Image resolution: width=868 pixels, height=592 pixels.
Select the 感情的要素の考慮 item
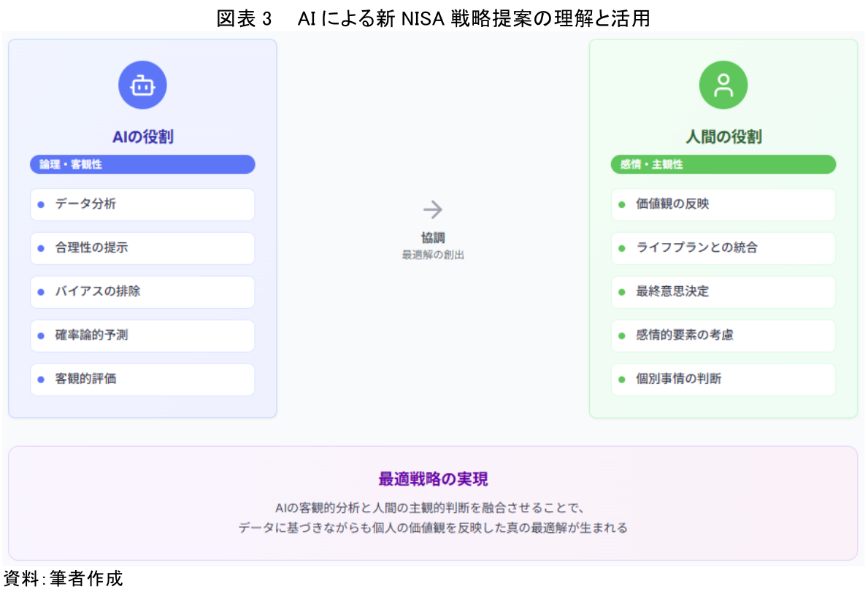point(723,336)
